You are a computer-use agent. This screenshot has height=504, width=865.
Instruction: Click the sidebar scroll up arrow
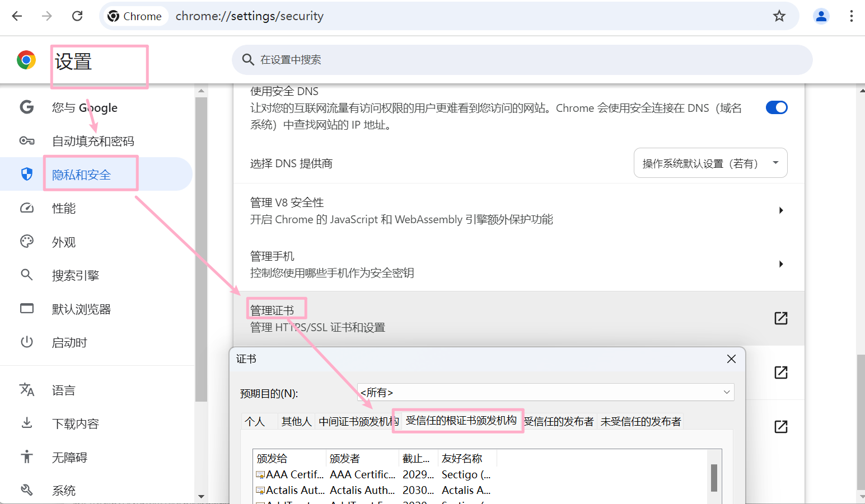coord(201,91)
